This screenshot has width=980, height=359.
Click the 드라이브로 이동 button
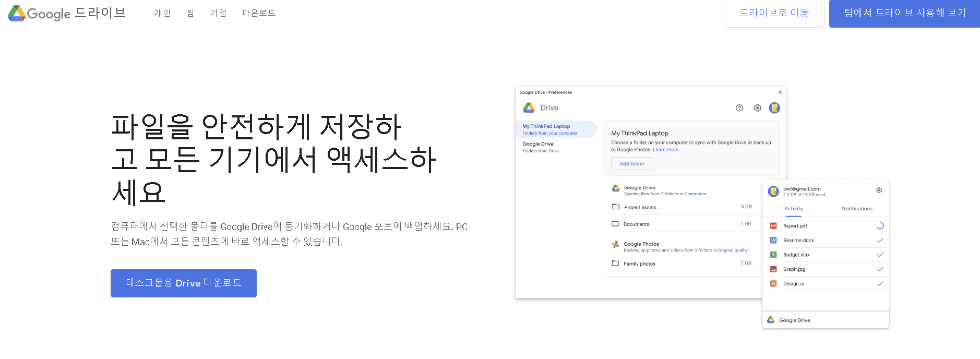pyautogui.click(x=774, y=13)
